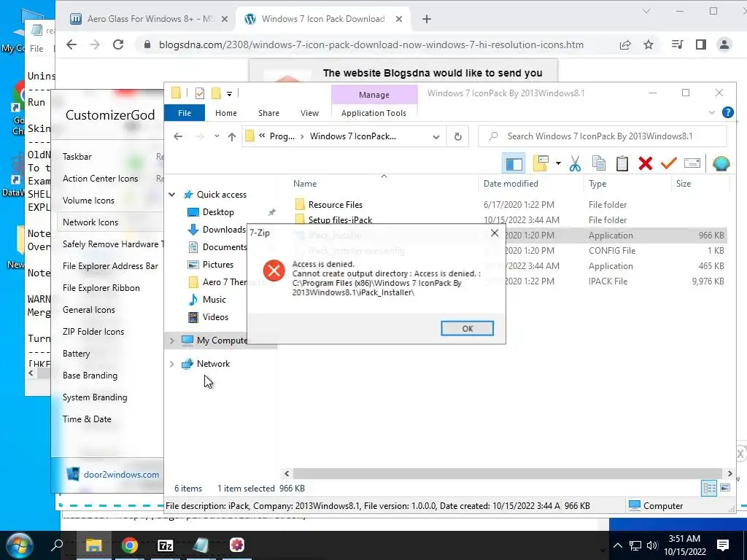Click the orange checkmark Properties icon

[668, 163]
